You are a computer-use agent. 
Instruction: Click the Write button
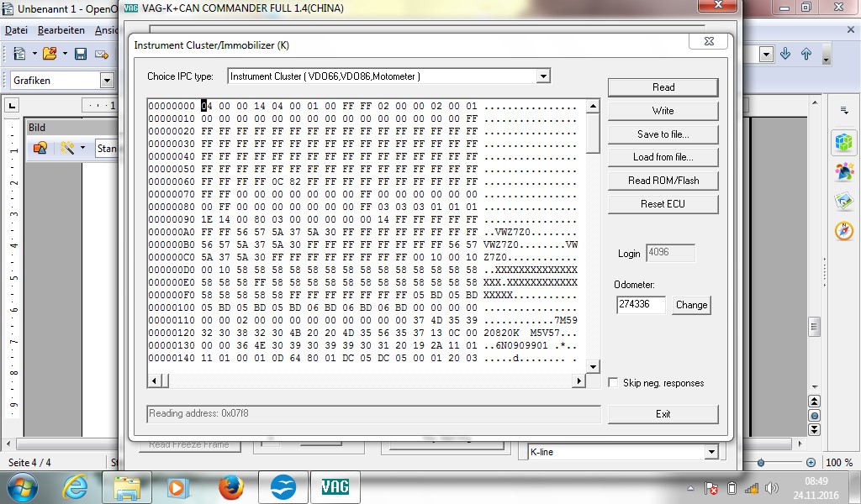click(663, 111)
